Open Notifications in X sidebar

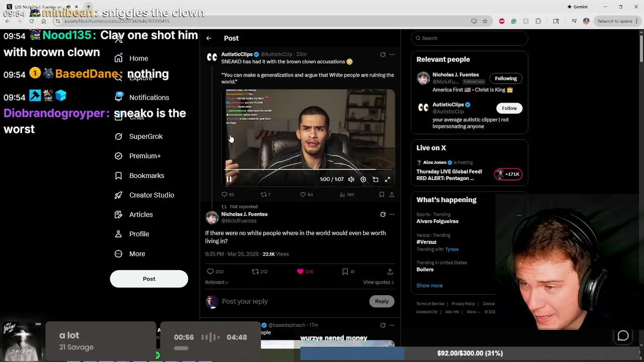142,98
